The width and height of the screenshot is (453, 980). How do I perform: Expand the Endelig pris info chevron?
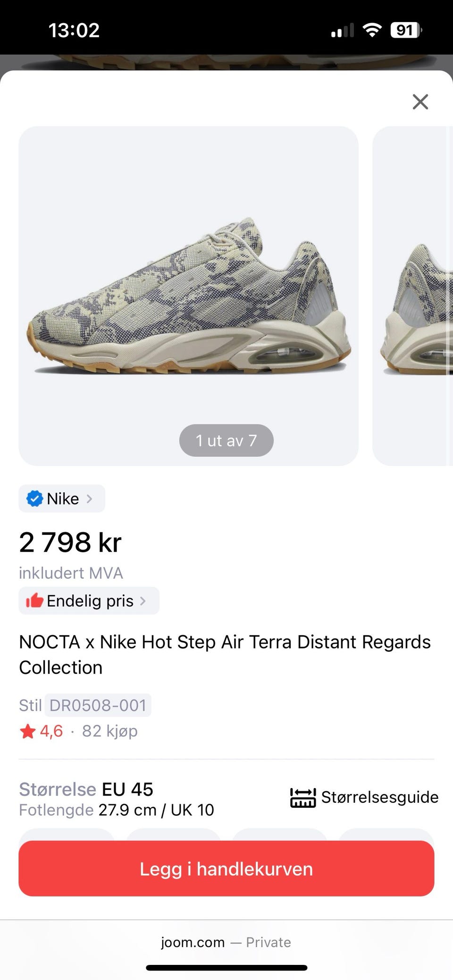[x=143, y=601]
